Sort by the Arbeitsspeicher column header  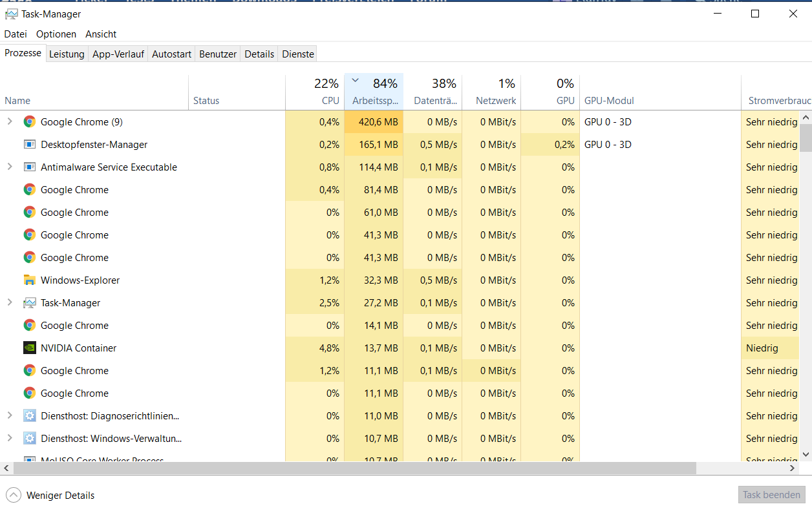(x=374, y=92)
